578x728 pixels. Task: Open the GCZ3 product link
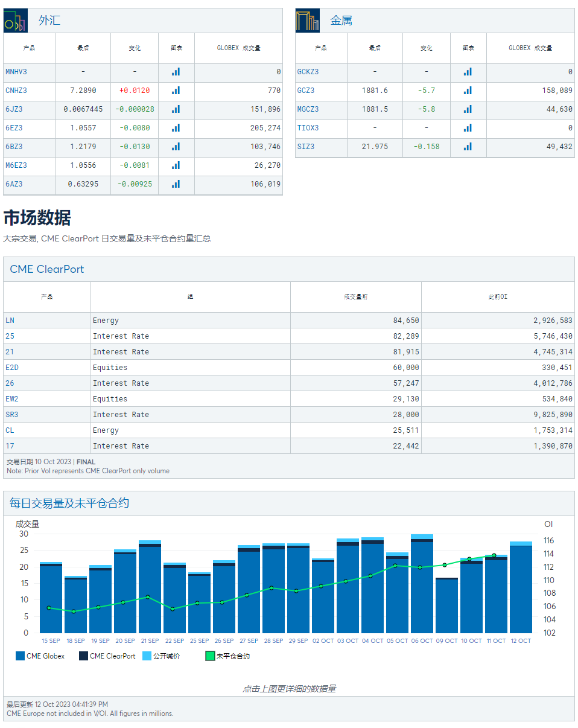pos(306,91)
